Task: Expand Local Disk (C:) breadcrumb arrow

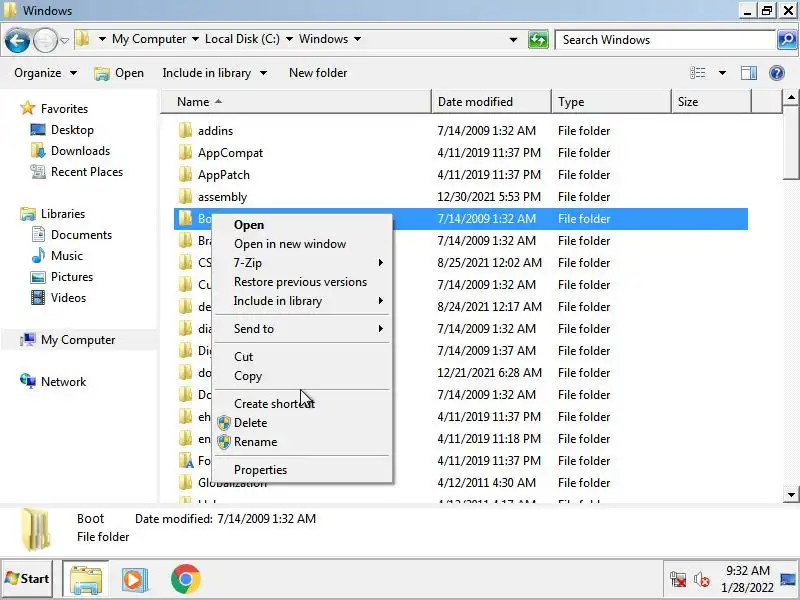Action: pos(289,39)
